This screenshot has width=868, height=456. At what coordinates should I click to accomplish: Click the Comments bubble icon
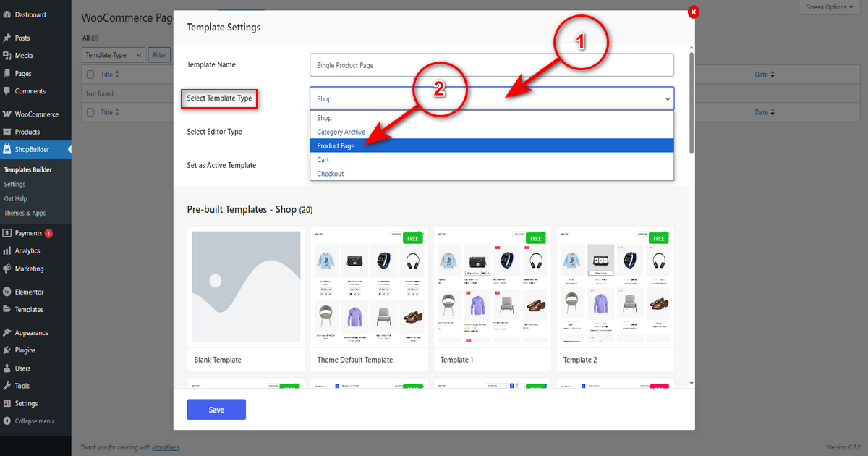(7, 91)
